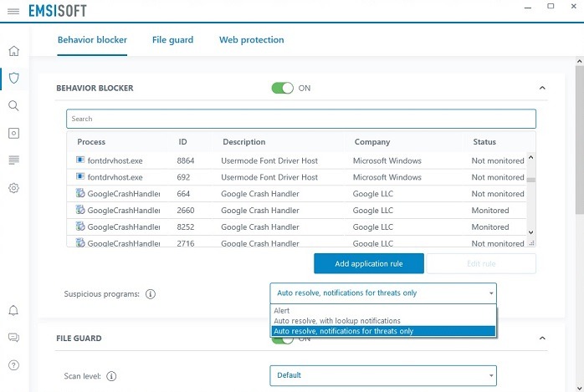
Task: Open the Suspicious programs dropdown
Action: pos(383,293)
